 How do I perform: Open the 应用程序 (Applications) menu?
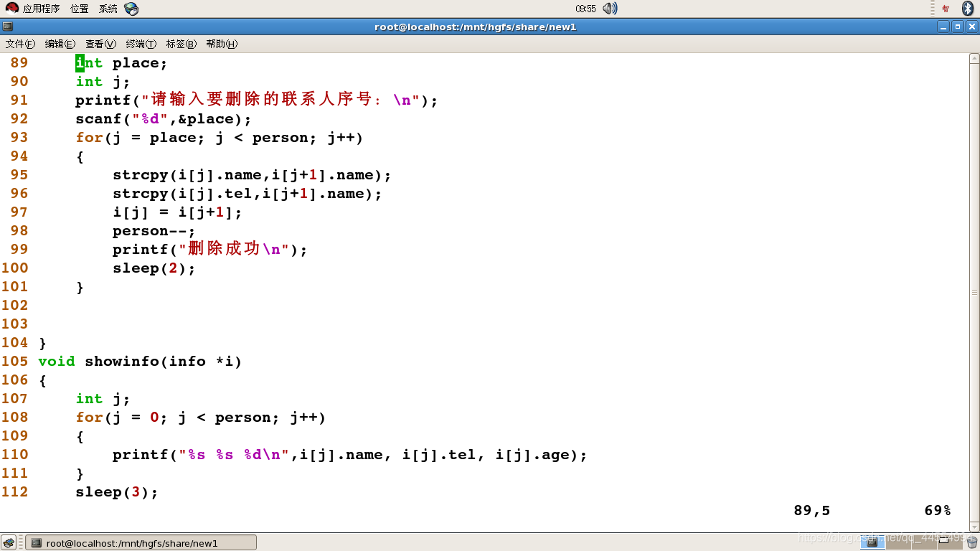click(x=33, y=9)
